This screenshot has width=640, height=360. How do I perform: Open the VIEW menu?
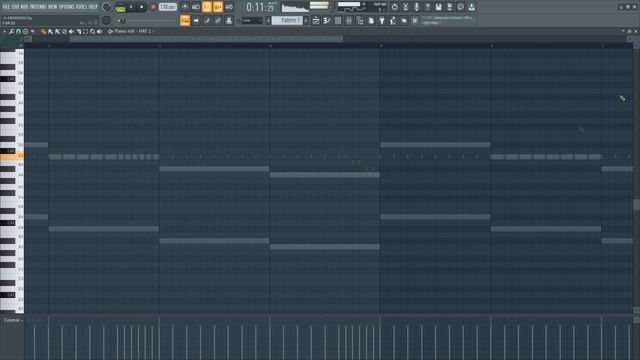[53, 7]
